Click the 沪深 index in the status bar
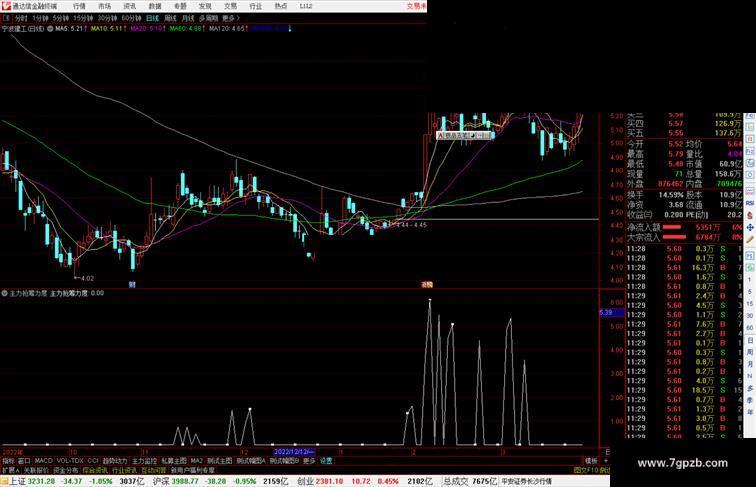This screenshot has width=756, height=487. point(161,481)
